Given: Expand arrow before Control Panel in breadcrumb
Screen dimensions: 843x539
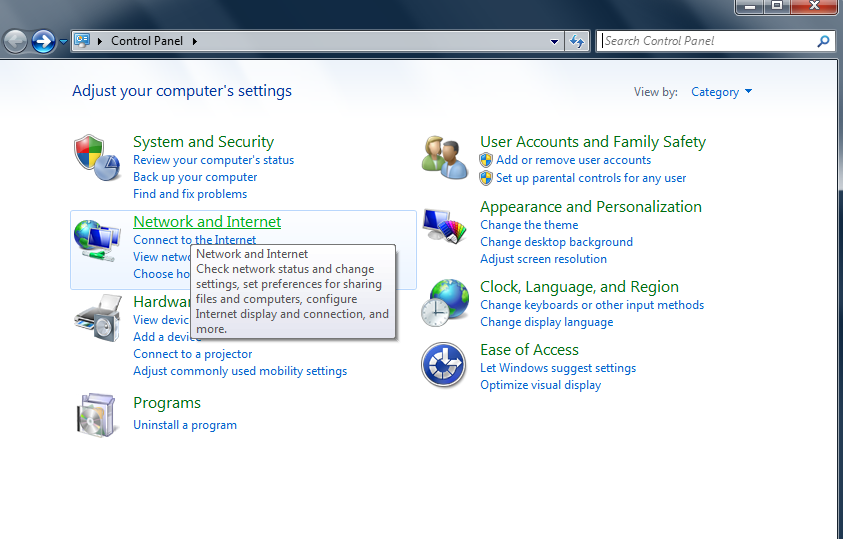Looking at the screenshot, I should coord(100,41).
